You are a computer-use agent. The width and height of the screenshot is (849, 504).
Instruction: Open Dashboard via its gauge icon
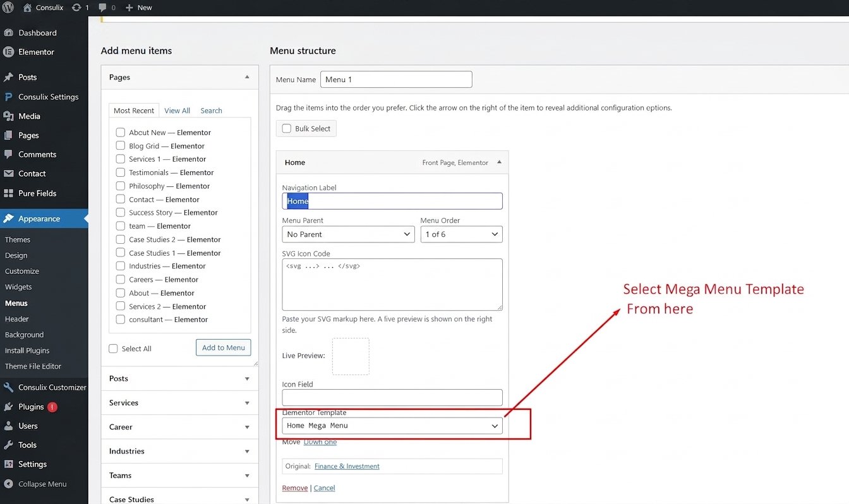pyautogui.click(x=8, y=33)
